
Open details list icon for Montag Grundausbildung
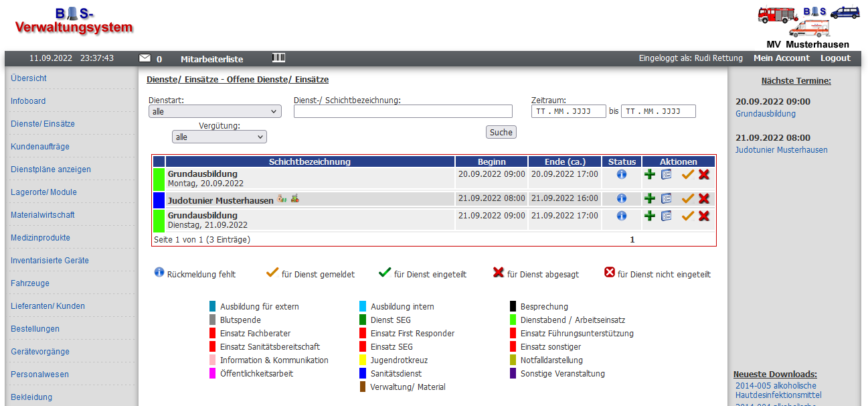click(667, 175)
